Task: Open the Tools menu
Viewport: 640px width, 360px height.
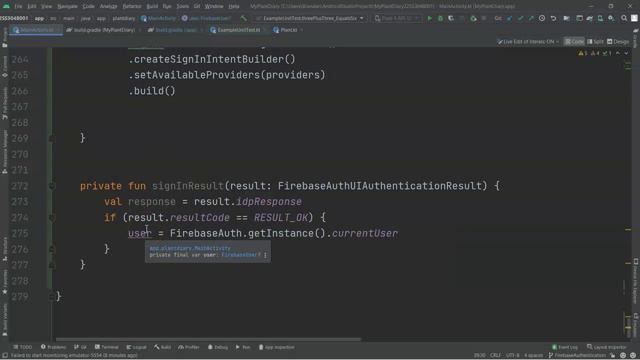Action: tap(182, 7)
